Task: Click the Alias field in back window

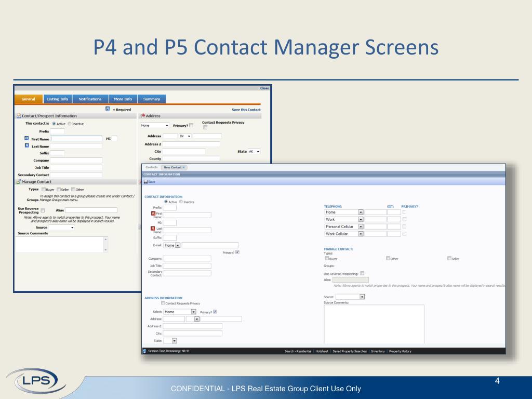Action: point(91,210)
